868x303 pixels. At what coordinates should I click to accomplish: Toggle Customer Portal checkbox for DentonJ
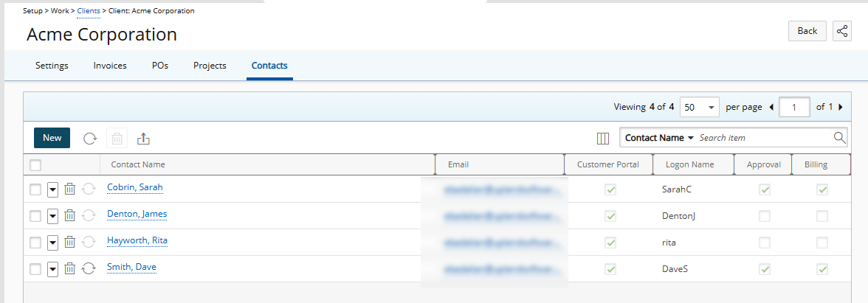610,216
